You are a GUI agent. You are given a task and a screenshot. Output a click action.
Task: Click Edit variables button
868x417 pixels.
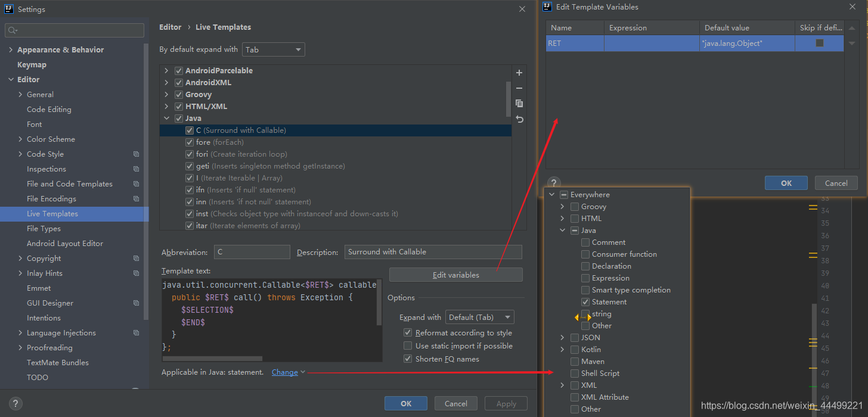tap(456, 275)
